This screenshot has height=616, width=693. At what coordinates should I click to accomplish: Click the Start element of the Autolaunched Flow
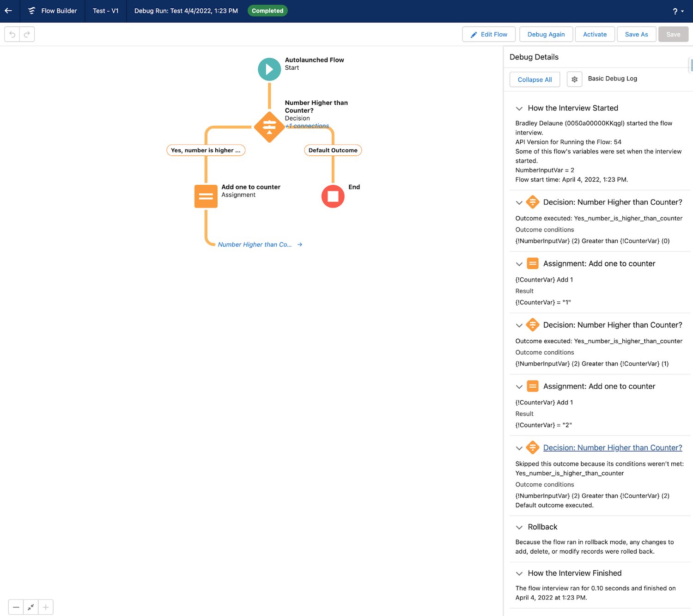(x=269, y=69)
